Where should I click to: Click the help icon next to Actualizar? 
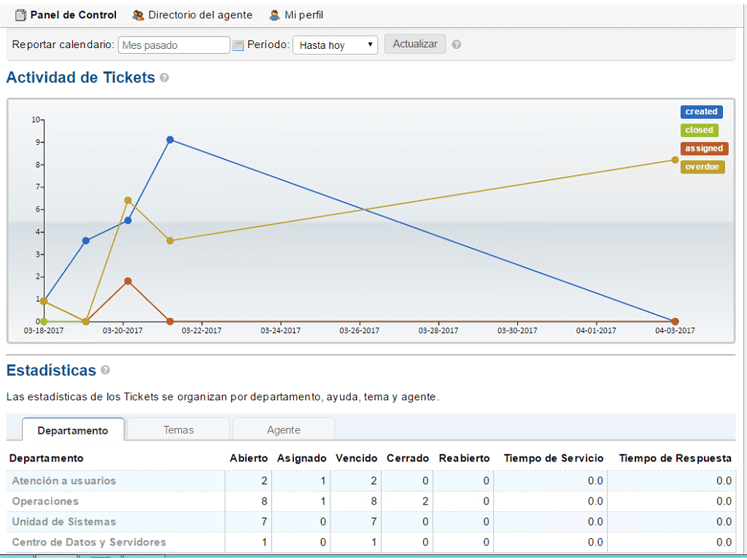click(x=457, y=44)
